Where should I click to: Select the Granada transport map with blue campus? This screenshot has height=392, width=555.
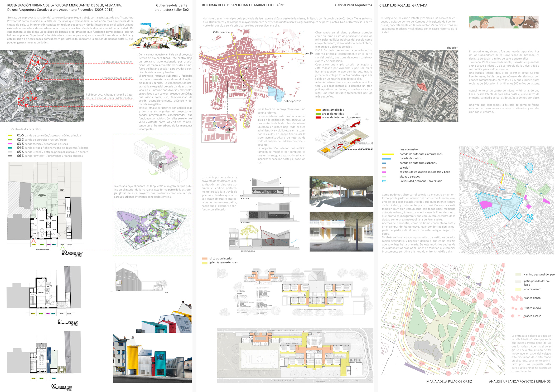pos(506,200)
